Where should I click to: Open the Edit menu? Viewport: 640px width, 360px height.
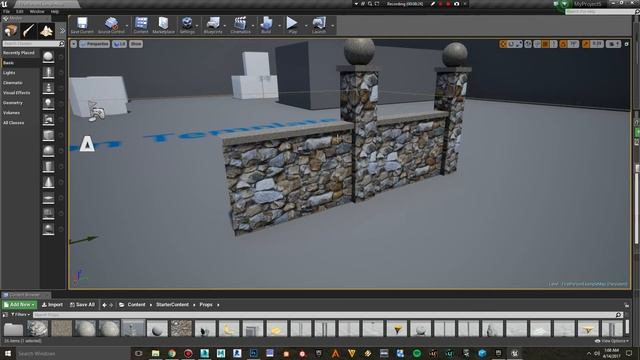pos(20,12)
